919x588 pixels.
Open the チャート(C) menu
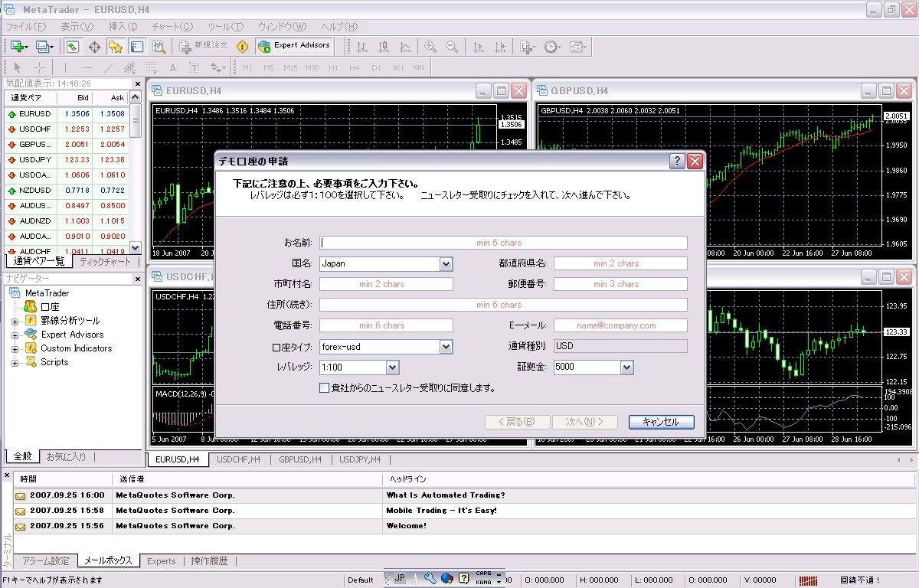click(x=172, y=27)
